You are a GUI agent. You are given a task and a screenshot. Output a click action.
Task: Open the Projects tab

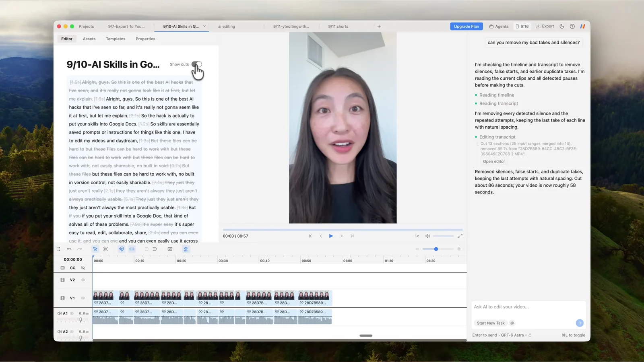(87, 27)
